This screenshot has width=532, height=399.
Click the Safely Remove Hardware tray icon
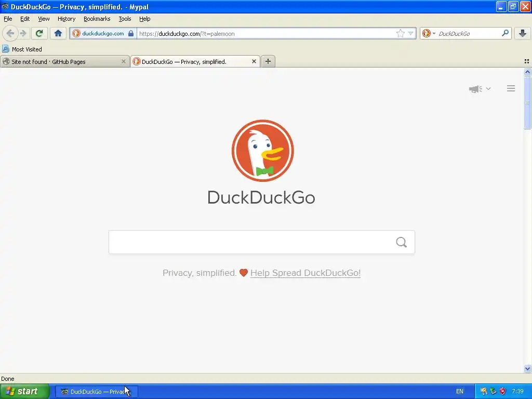tap(494, 391)
